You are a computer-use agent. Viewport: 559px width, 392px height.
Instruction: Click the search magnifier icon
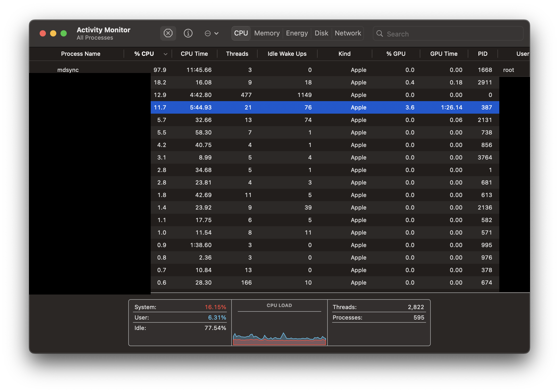coord(380,34)
